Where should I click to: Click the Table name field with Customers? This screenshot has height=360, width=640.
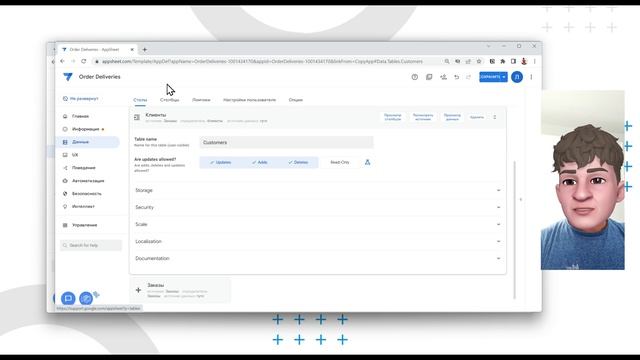pyautogui.click(x=287, y=142)
